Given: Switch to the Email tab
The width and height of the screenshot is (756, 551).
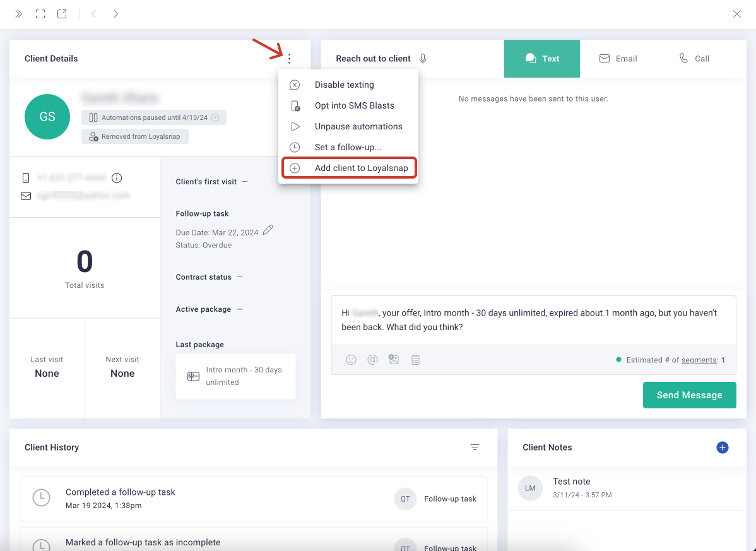Looking at the screenshot, I should (x=618, y=59).
